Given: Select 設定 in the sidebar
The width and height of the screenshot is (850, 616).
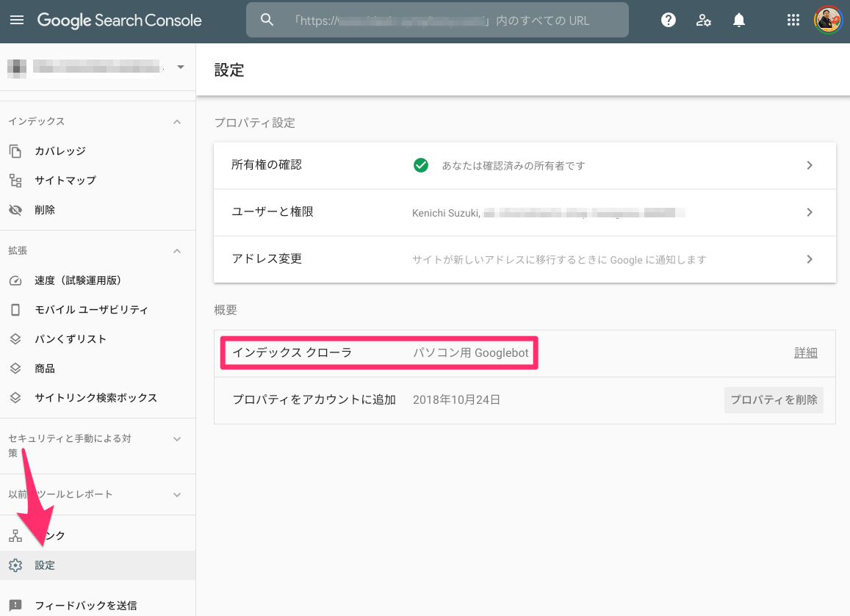Looking at the screenshot, I should pos(98,565).
